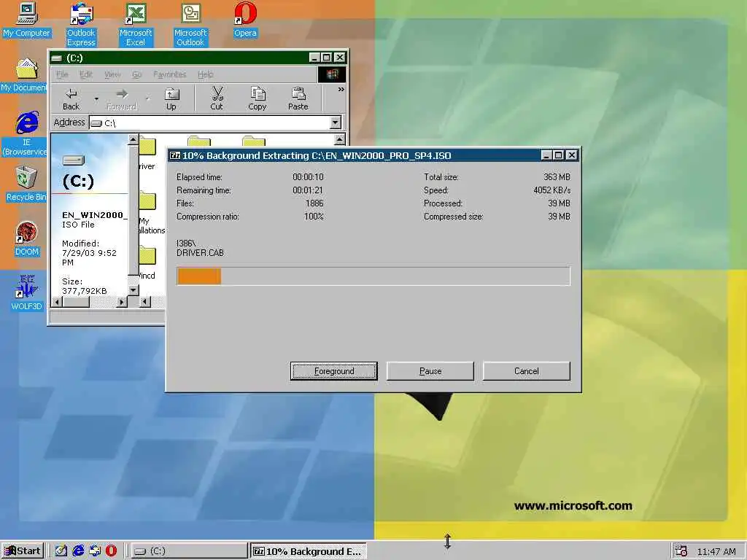Screen dimensions: 747x560
Task: Expand the Address bar dropdown list
Action: (336, 122)
